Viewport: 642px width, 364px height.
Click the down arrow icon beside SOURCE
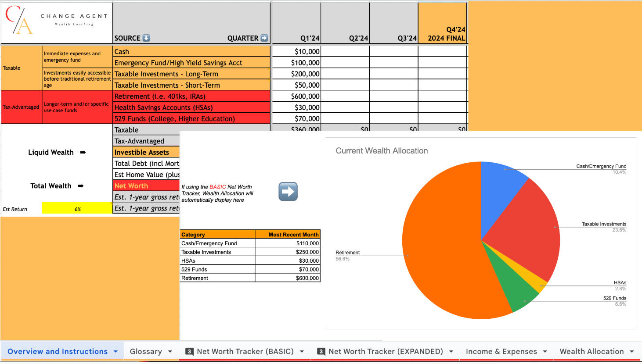tap(146, 38)
